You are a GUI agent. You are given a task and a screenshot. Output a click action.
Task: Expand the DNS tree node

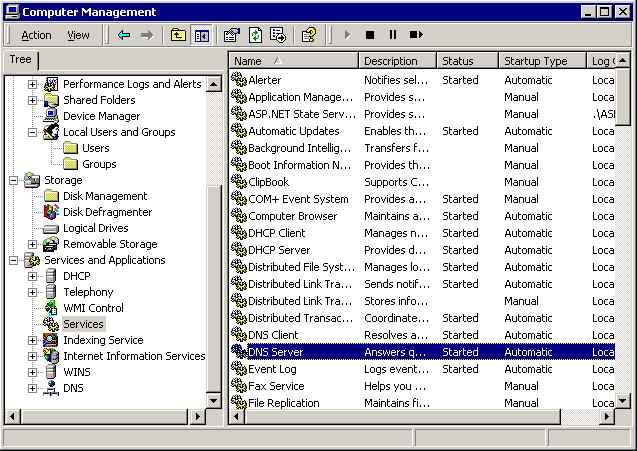(x=32, y=388)
